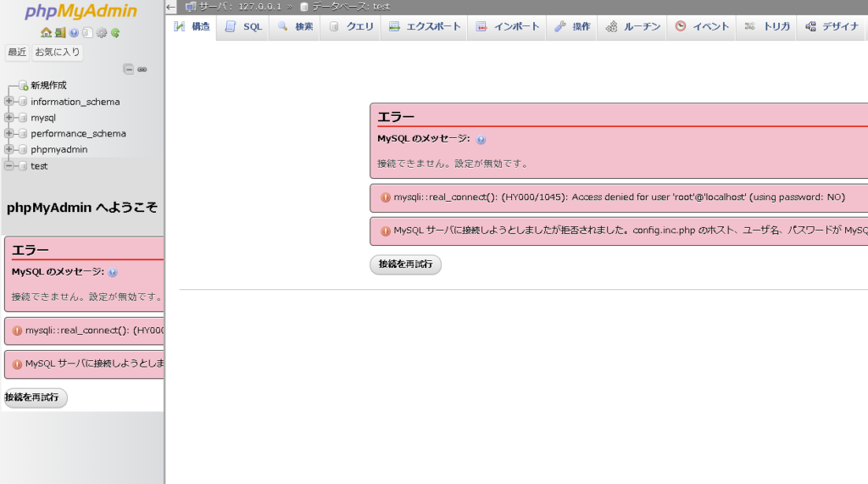
Task: Click the sidebar mysqli::real_connect() message
Action: pos(94,331)
